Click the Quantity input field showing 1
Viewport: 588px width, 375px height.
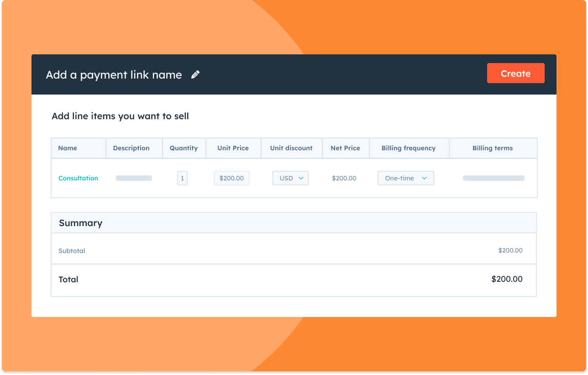click(x=182, y=178)
